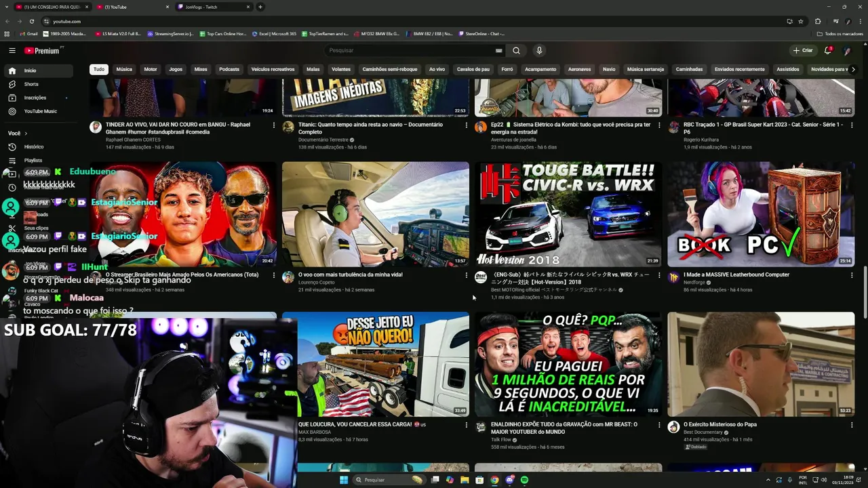Screen dimensions: 868x488
Task: Open the browser extensions puzzle icon
Action: click(x=818, y=21)
